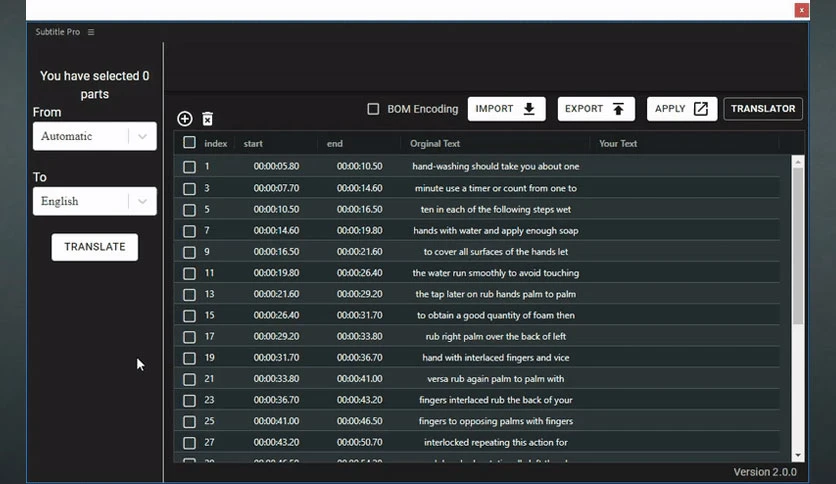Check the box for subtitle index 11
Image resolution: width=836 pixels, height=484 pixels.
click(x=189, y=273)
